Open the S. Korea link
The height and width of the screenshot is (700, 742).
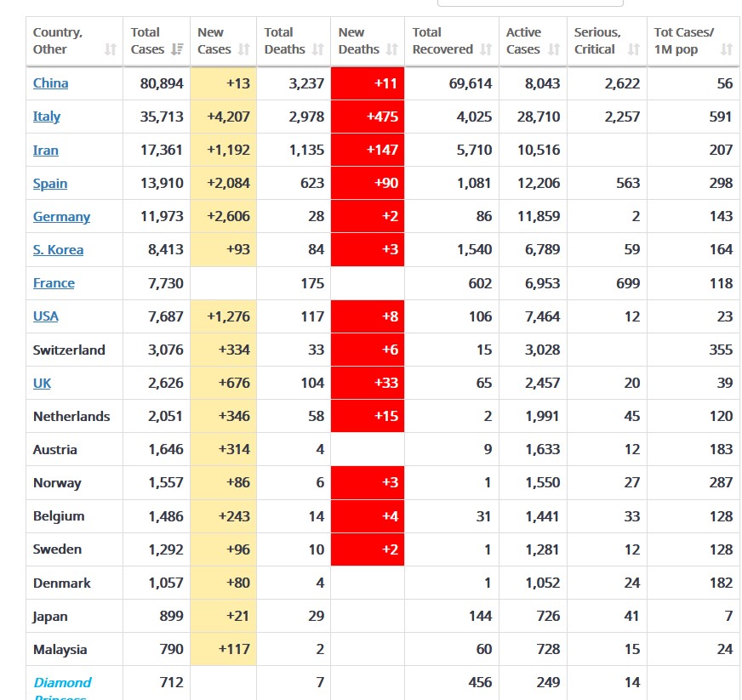point(58,250)
